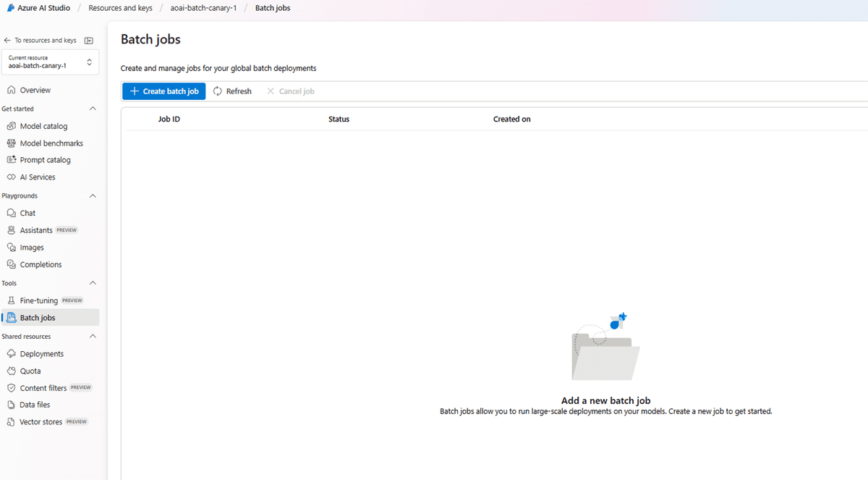This screenshot has height=480, width=868.
Task: Refresh the batch jobs list
Action: click(x=232, y=91)
